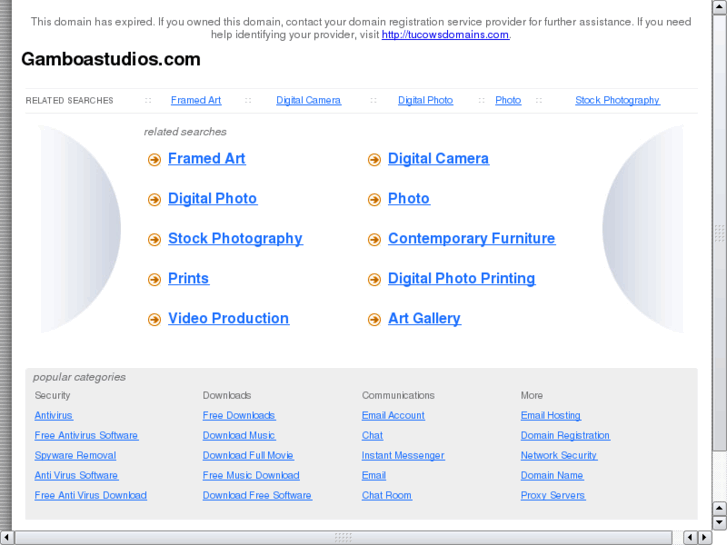Click the 'Security' column heading
The image size is (727, 545).
click(x=52, y=396)
